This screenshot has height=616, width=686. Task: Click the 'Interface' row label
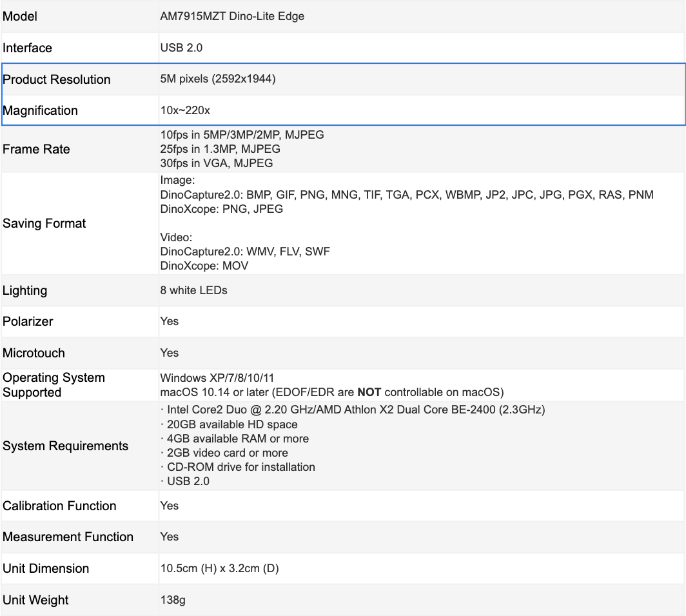click(x=27, y=48)
